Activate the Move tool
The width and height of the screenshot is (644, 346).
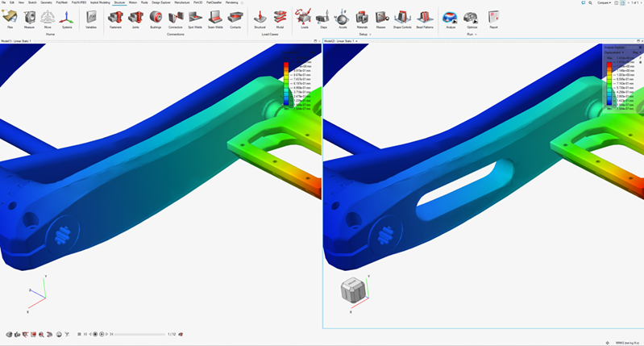tap(48, 19)
